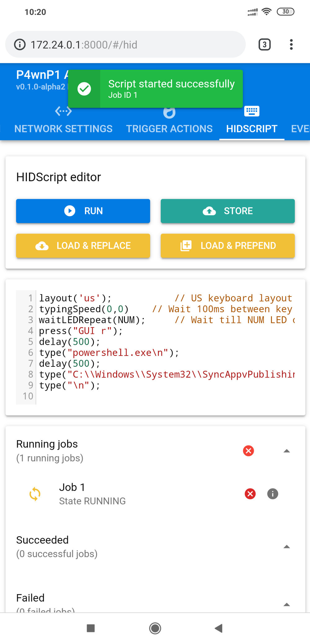The height and width of the screenshot is (644, 310).
Task: Tap the battery indicator showing 30
Action: coord(286,12)
